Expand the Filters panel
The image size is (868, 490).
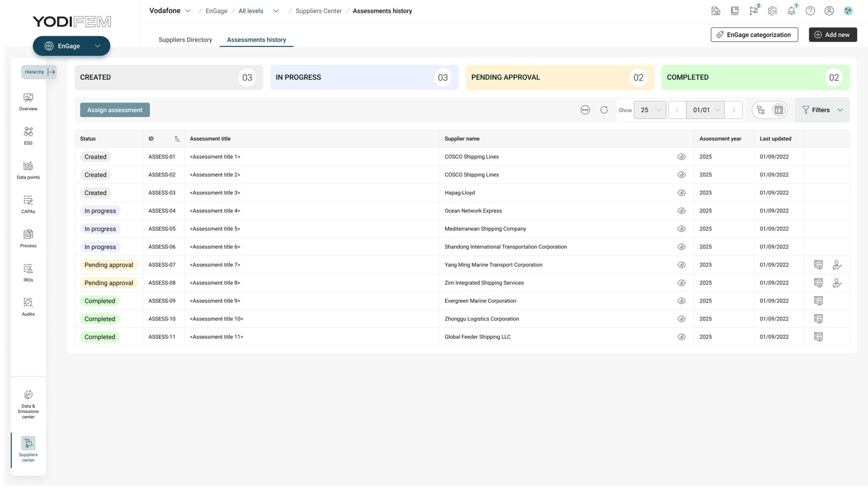[x=822, y=110]
